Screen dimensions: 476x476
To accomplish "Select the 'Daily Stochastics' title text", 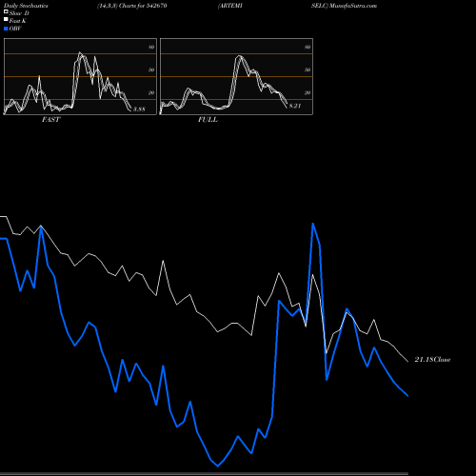I will [x=26, y=6].
